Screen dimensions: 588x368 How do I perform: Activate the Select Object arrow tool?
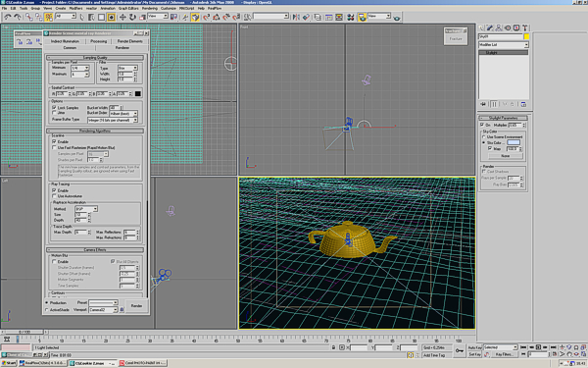(82, 17)
